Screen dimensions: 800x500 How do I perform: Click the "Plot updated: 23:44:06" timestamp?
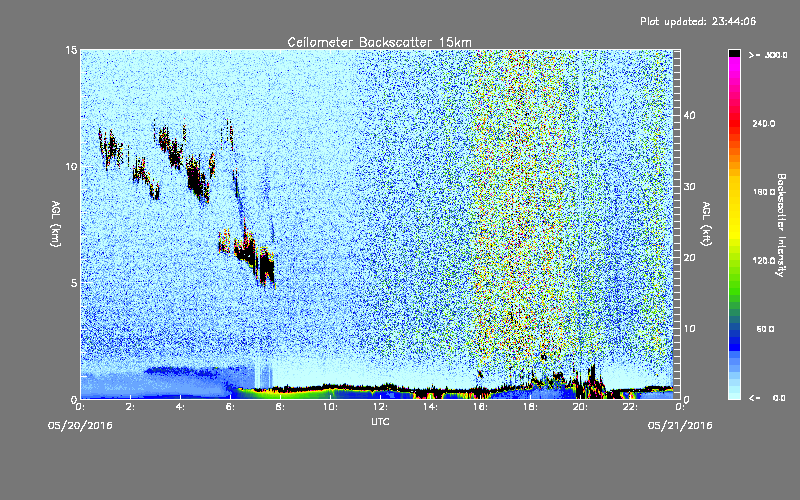point(698,21)
